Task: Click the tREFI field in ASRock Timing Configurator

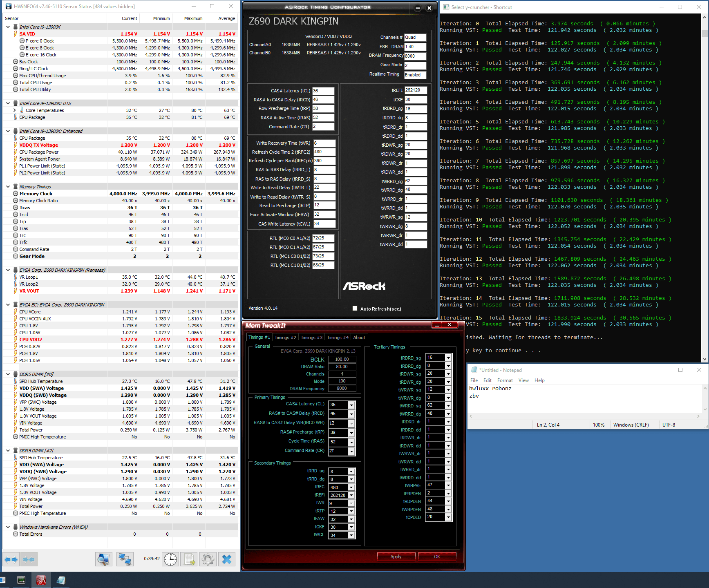Action: (416, 90)
